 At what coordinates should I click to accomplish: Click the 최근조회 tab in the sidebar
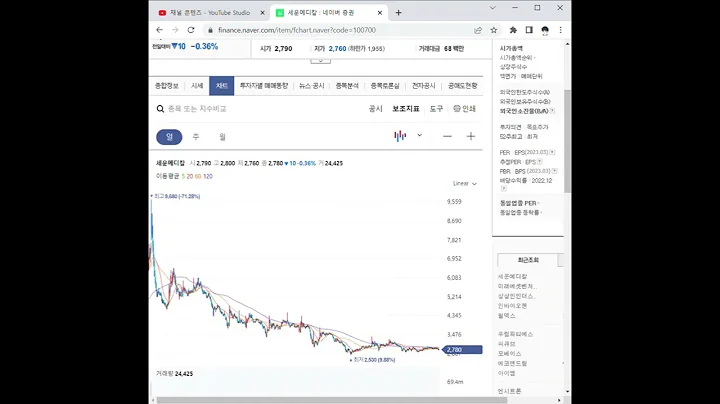528,260
